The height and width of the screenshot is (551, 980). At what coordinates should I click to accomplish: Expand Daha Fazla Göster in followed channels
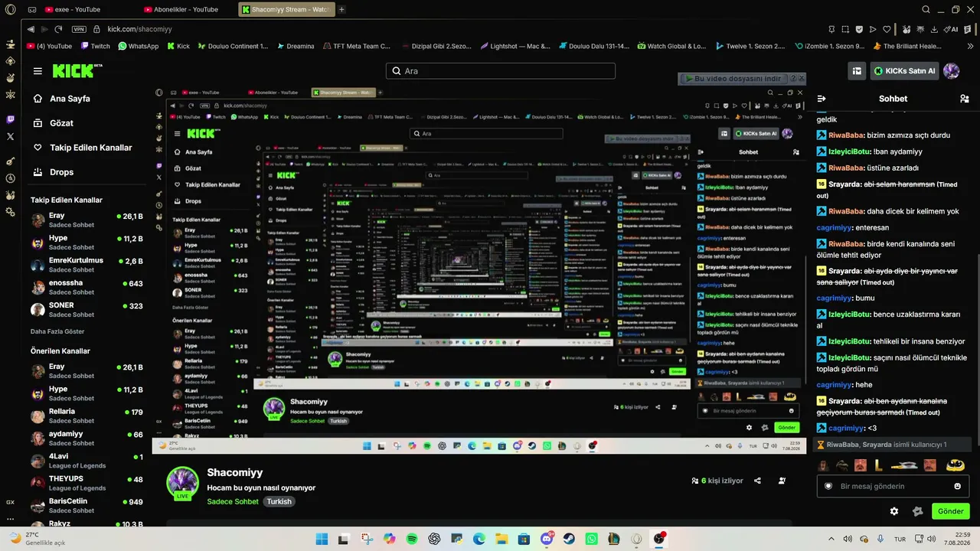click(57, 331)
